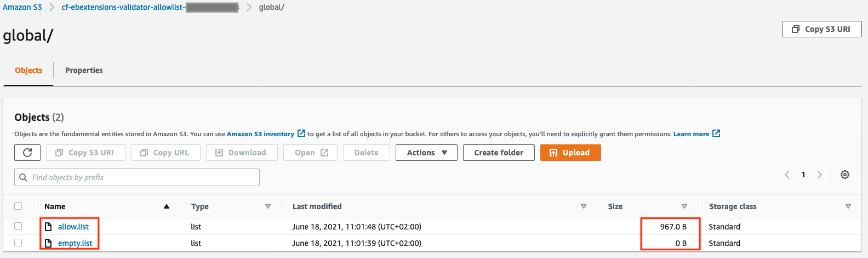
Task: Select the allow.list row checkbox
Action: coord(18,226)
